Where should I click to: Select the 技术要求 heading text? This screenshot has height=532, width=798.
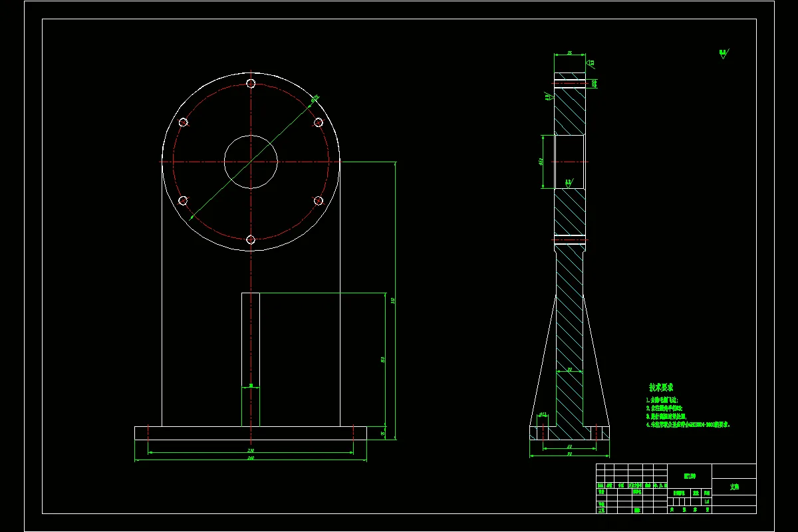[x=661, y=387]
